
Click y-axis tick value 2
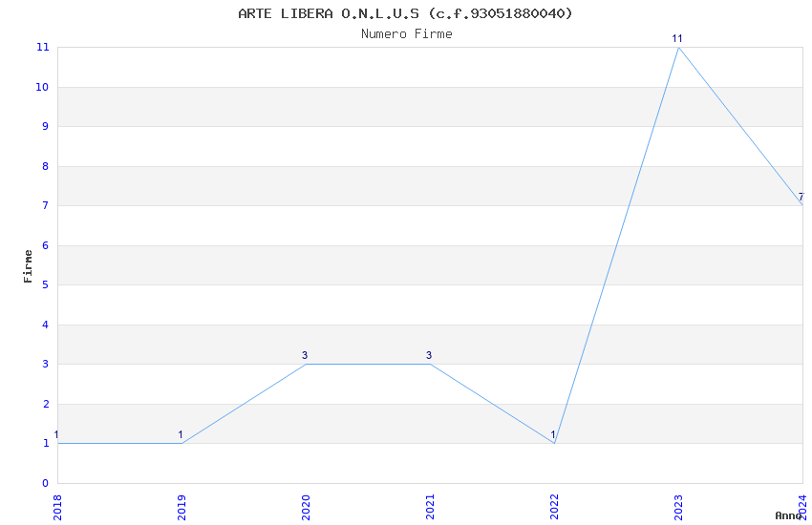pyautogui.click(x=46, y=404)
